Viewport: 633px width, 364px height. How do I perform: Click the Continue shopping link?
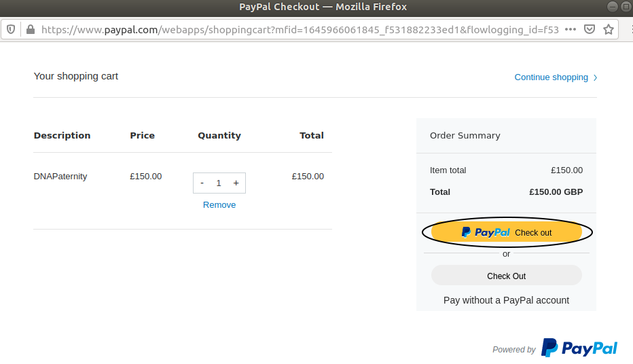coord(551,77)
